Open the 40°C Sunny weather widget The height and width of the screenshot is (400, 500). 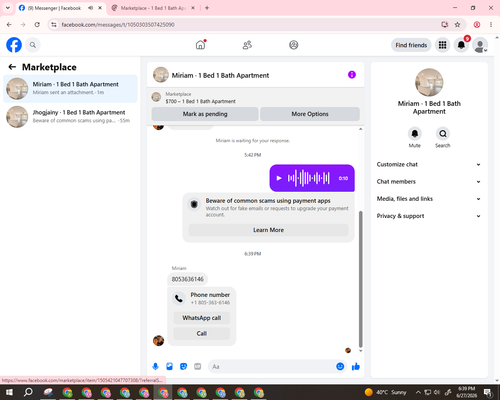[x=385, y=392]
